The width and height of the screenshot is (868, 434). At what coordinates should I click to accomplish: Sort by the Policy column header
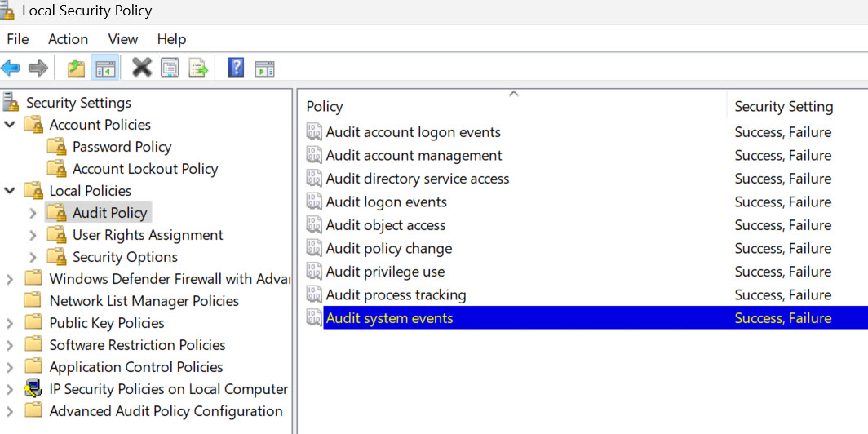pos(515,106)
